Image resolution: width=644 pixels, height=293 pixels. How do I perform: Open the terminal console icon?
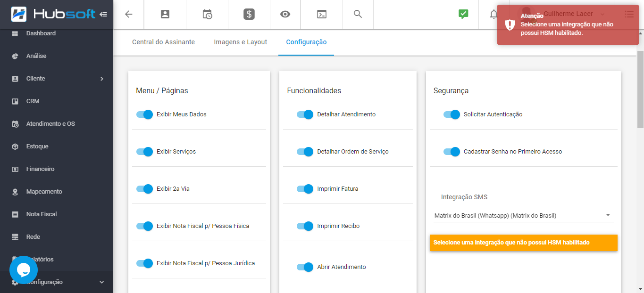(321, 14)
